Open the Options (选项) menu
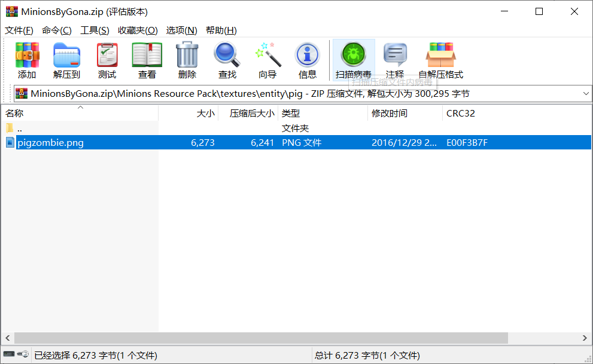 click(x=181, y=30)
